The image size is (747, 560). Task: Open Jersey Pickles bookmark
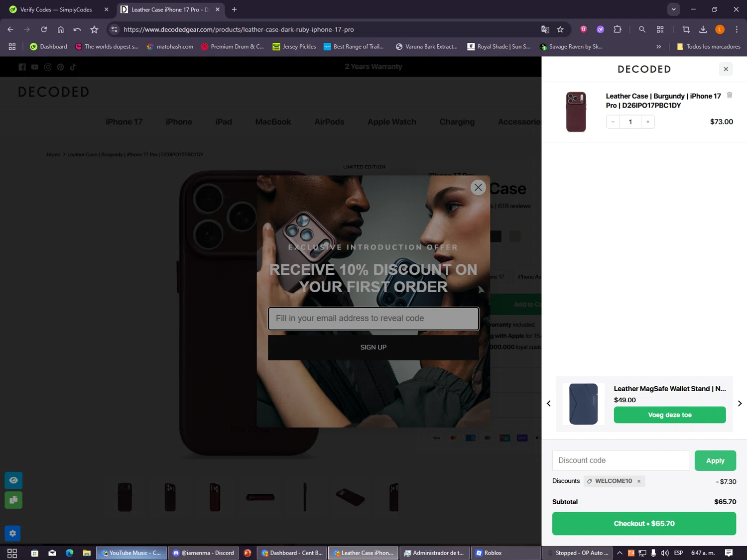point(294,46)
